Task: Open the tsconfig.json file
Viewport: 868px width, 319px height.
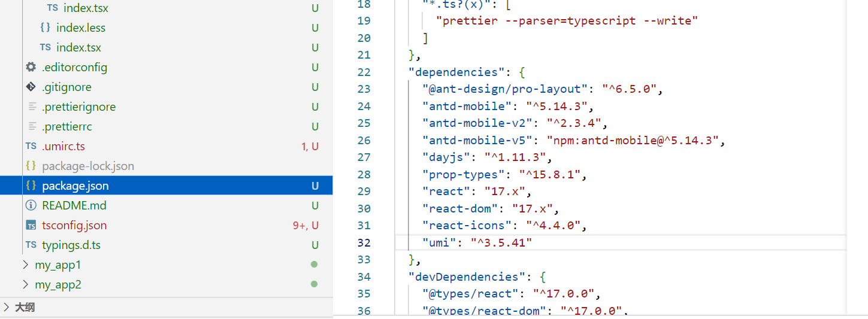Action: [x=74, y=225]
